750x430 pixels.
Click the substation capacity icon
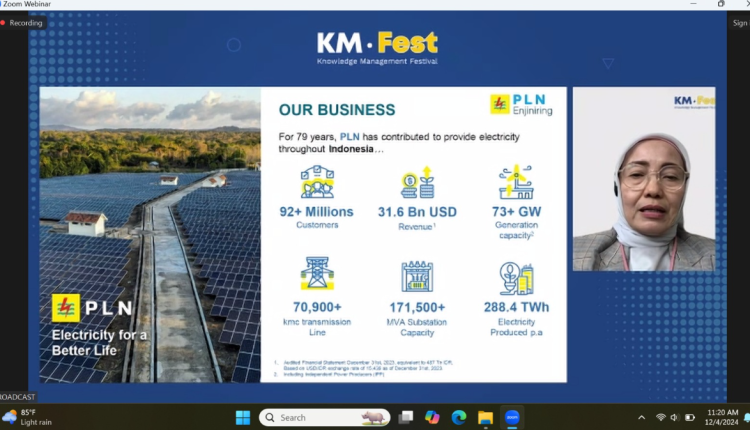pos(417,276)
